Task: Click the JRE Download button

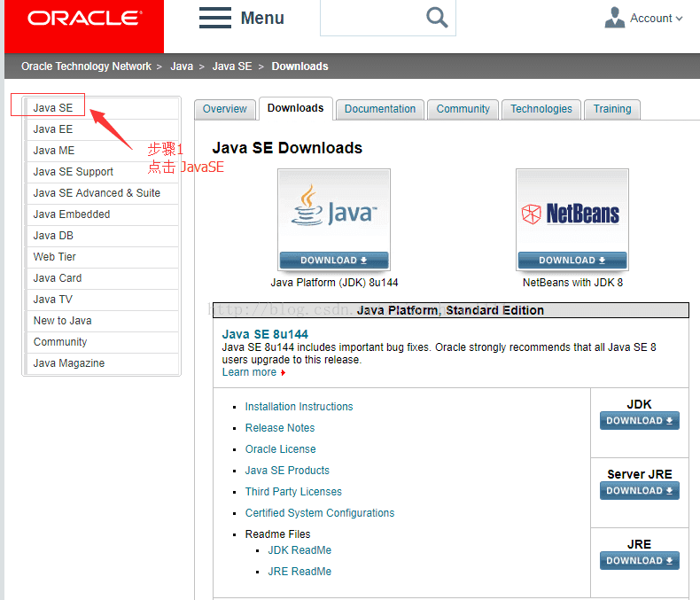Action: pos(639,561)
